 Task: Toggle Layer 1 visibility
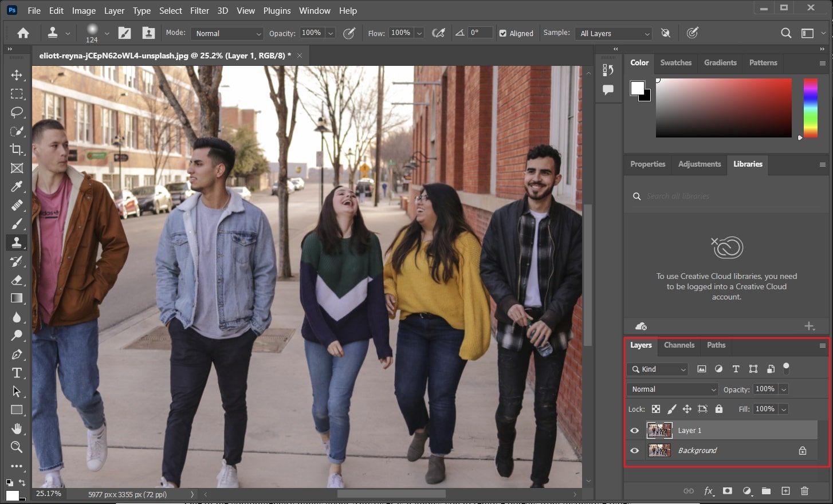[634, 430]
